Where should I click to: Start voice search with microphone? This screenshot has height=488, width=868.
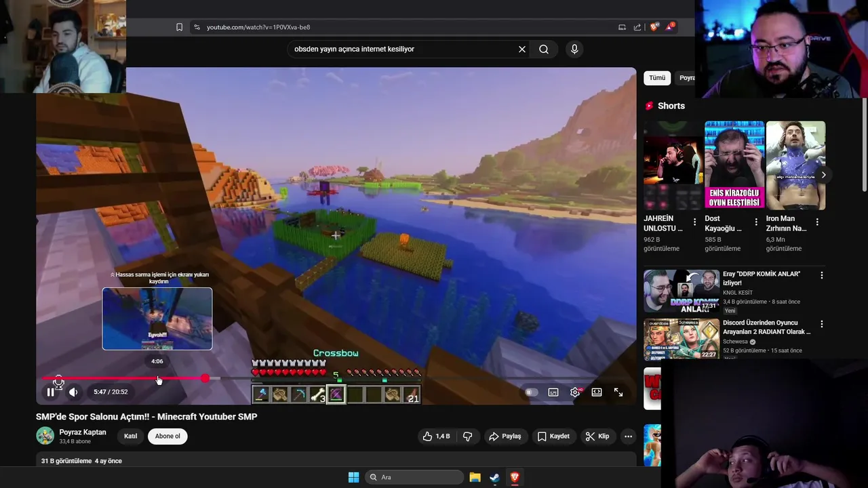coord(574,49)
